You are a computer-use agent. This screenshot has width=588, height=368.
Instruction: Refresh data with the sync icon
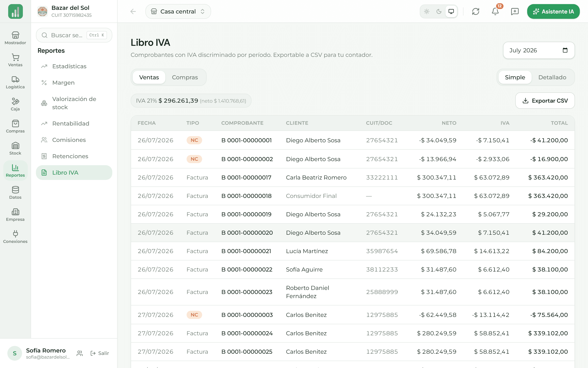(x=476, y=11)
